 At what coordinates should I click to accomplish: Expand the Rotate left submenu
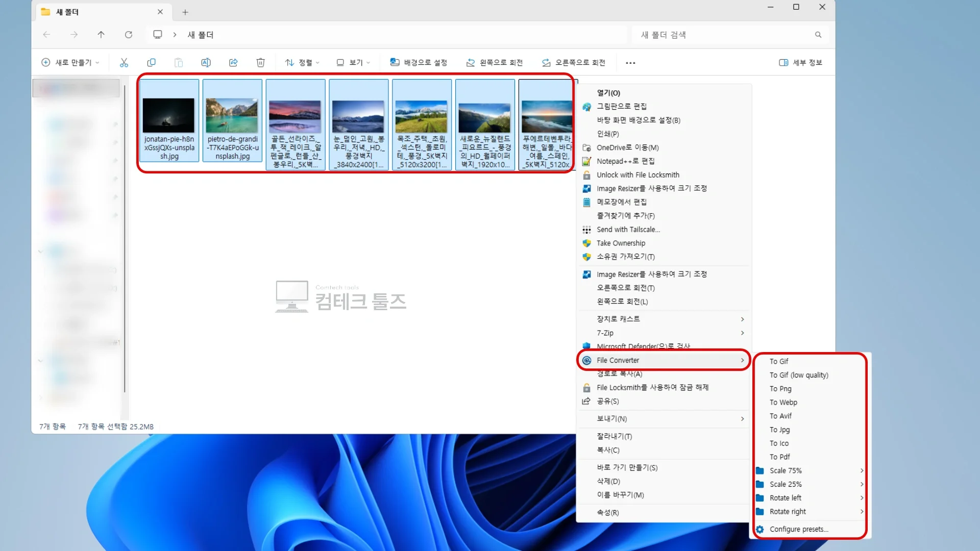pyautogui.click(x=811, y=498)
